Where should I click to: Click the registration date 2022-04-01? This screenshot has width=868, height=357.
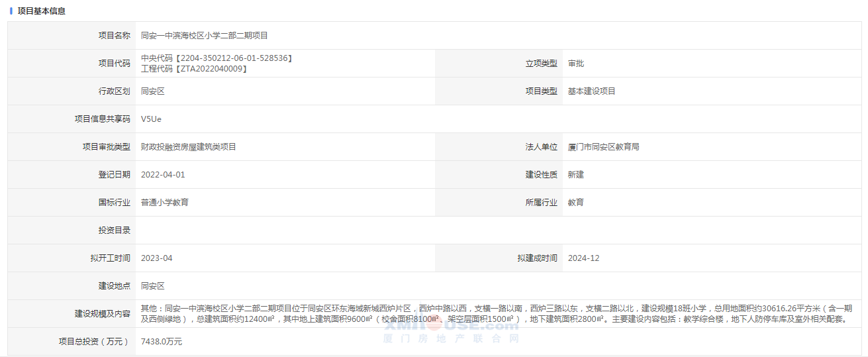(163, 175)
